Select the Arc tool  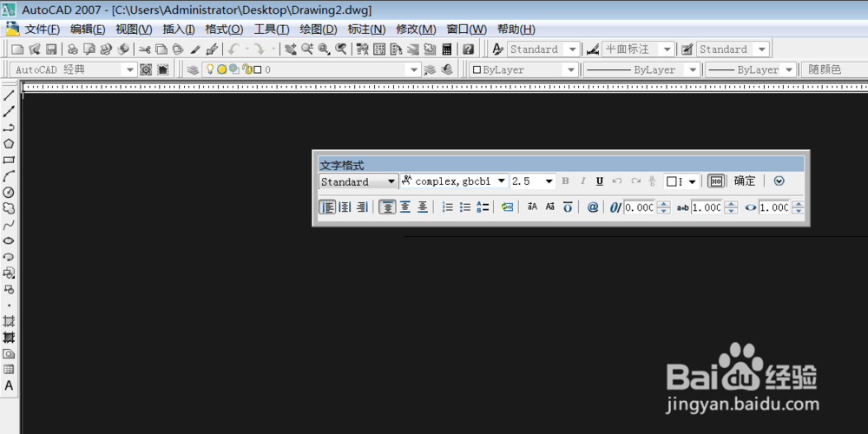[x=9, y=176]
